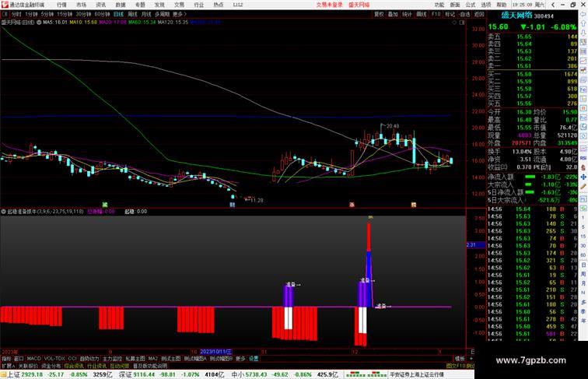Click the 叠加 overlay button
This screenshot has height=379, width=588.
coord(393,14)
